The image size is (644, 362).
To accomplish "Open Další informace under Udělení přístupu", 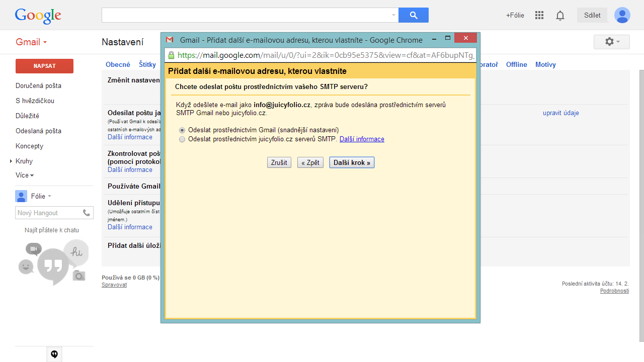I will point(130,227).
